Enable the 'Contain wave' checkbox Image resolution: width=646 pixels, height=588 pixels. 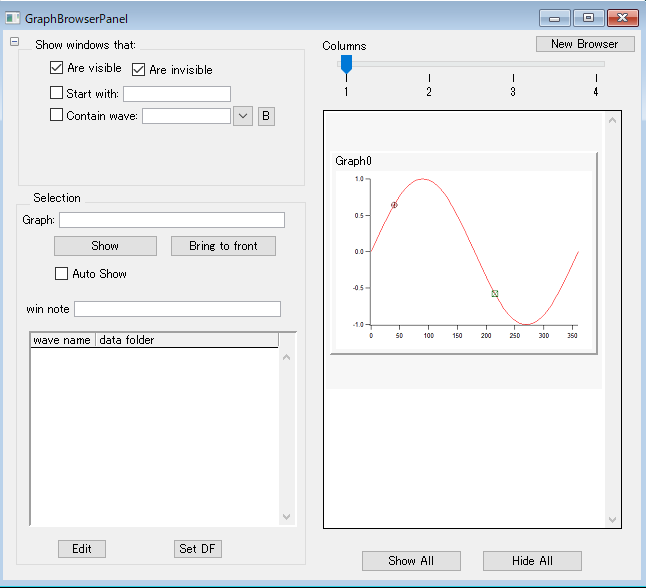pyautogui.click(x=57, y=116)
